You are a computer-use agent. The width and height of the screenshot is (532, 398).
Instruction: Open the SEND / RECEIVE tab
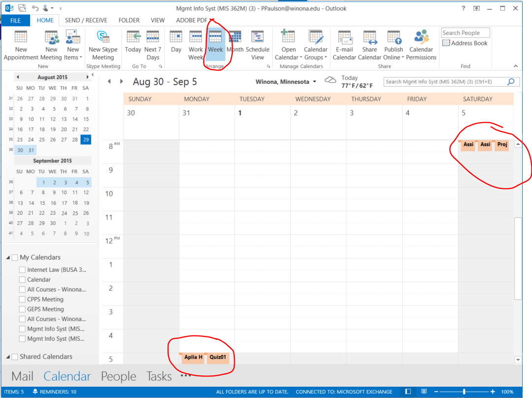tap(86, 20)
